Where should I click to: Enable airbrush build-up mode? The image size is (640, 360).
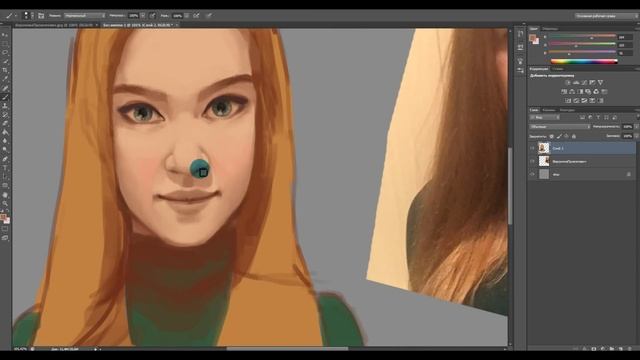pyautogui.click(x=196, y=16)
